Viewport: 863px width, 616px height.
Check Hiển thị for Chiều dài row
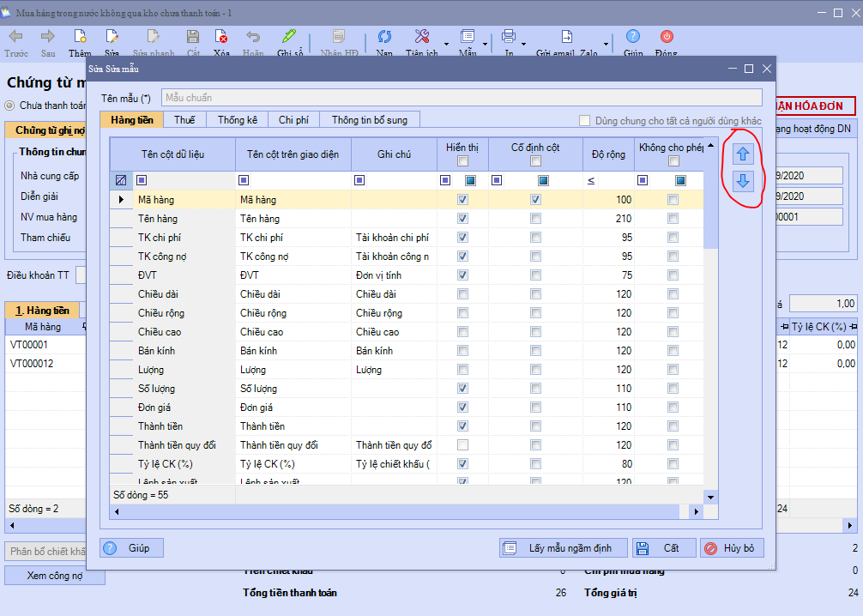pyautogui.click(x=463, y=294)
